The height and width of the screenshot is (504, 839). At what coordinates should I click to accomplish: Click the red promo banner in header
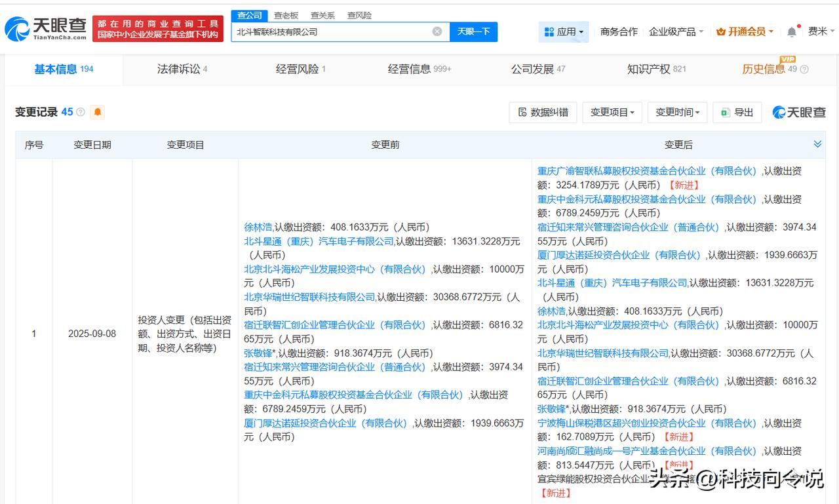point(157,28)
